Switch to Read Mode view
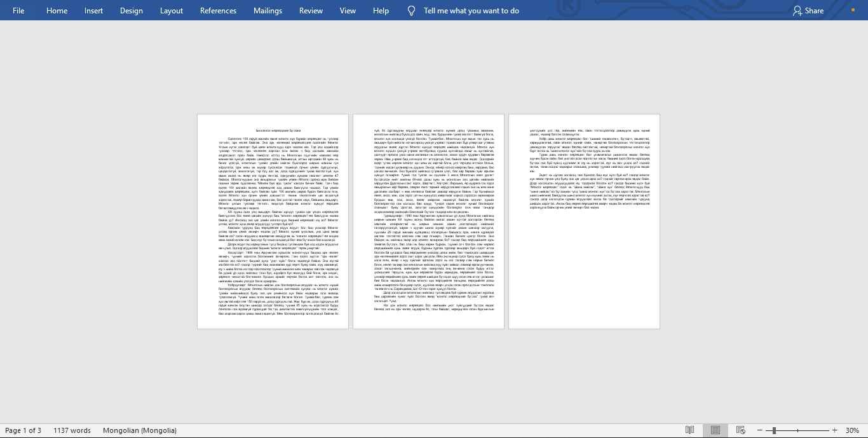Viewport: 868px width, 438px height. [689, 430]
